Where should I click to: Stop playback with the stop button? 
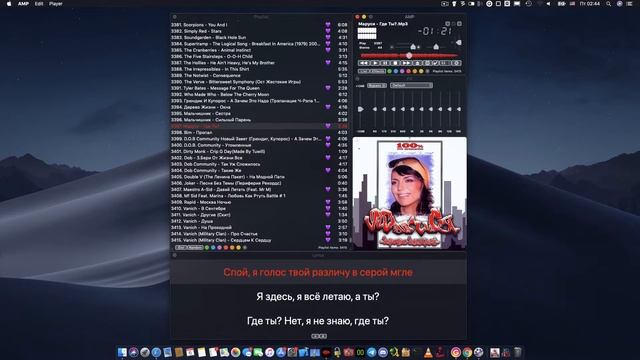click(396, 63)
